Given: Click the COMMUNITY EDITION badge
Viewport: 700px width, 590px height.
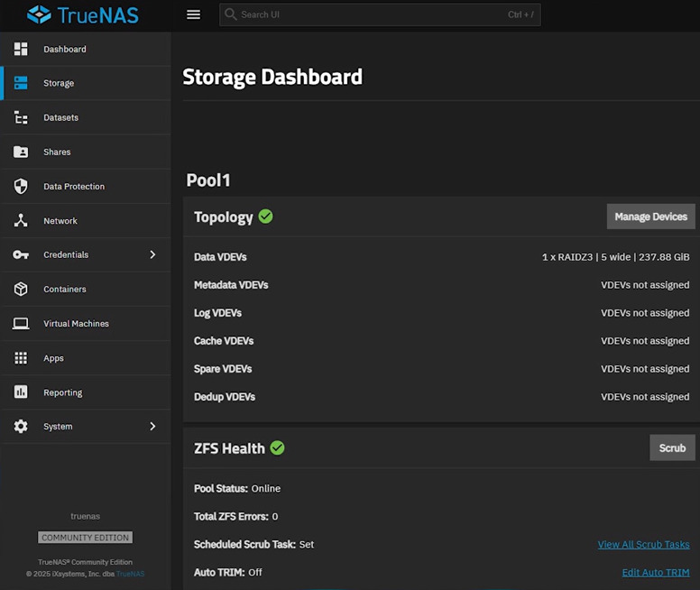Looking at the screenshot, I should pos(86,538).
